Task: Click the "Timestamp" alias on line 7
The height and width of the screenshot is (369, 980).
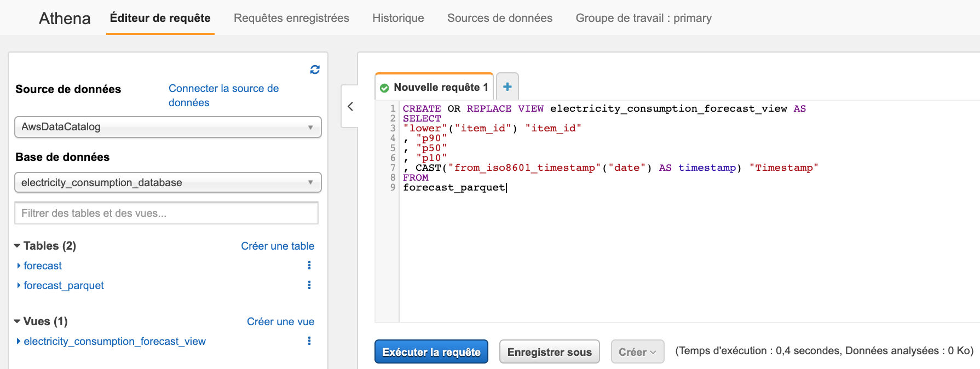Action: click(x=783, y=168)
